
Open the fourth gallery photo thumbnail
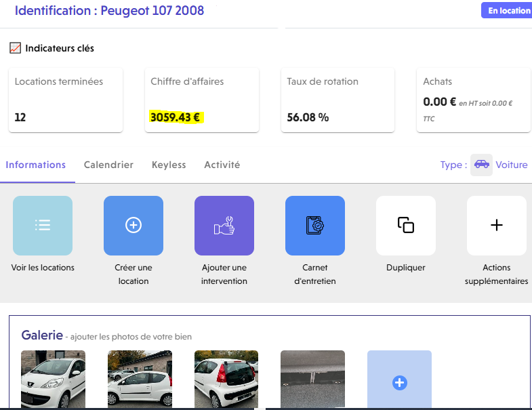click(312, 380)
